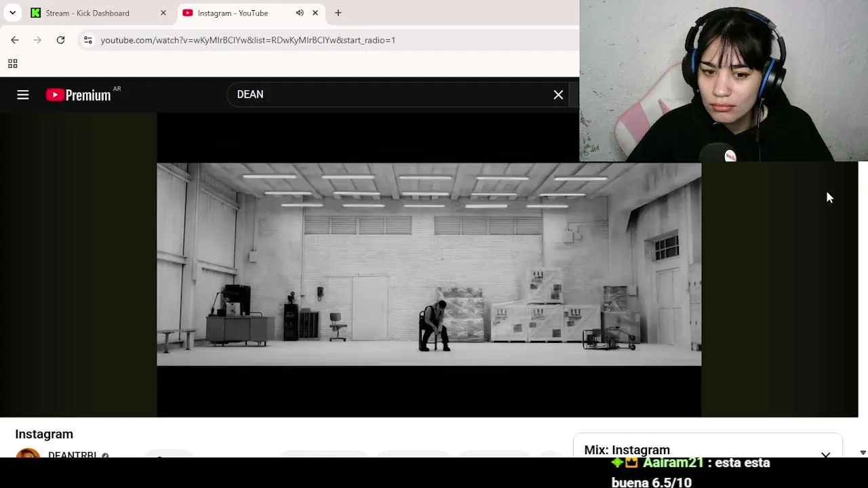The width and height of the screenshot is (868, 488).
Task: Click the Instagram video title text
Action: (x=44, y=434)
